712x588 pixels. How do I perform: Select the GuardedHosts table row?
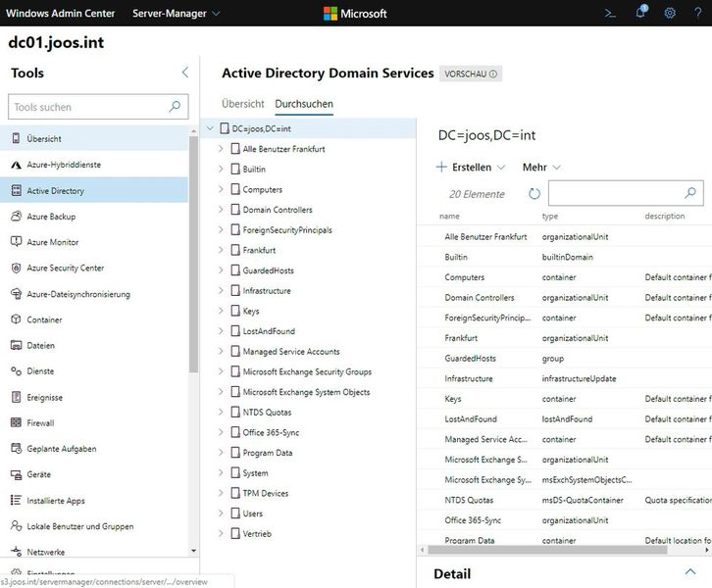[x=565, y=358]
